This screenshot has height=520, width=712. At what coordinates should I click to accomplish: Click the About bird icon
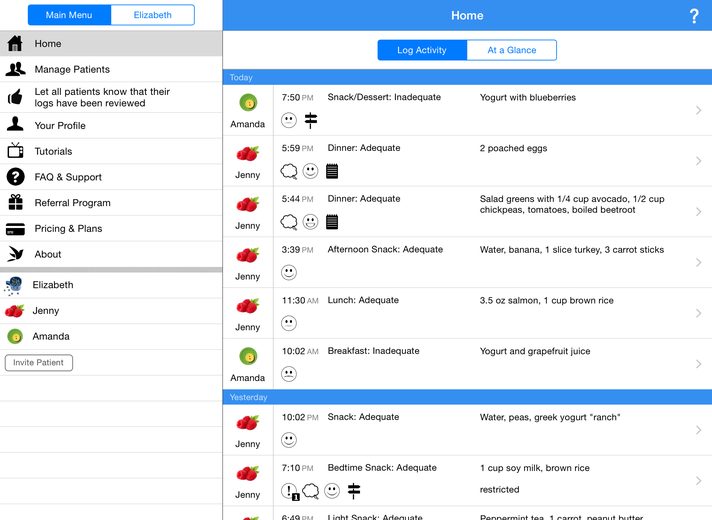[x=15, y=254]
